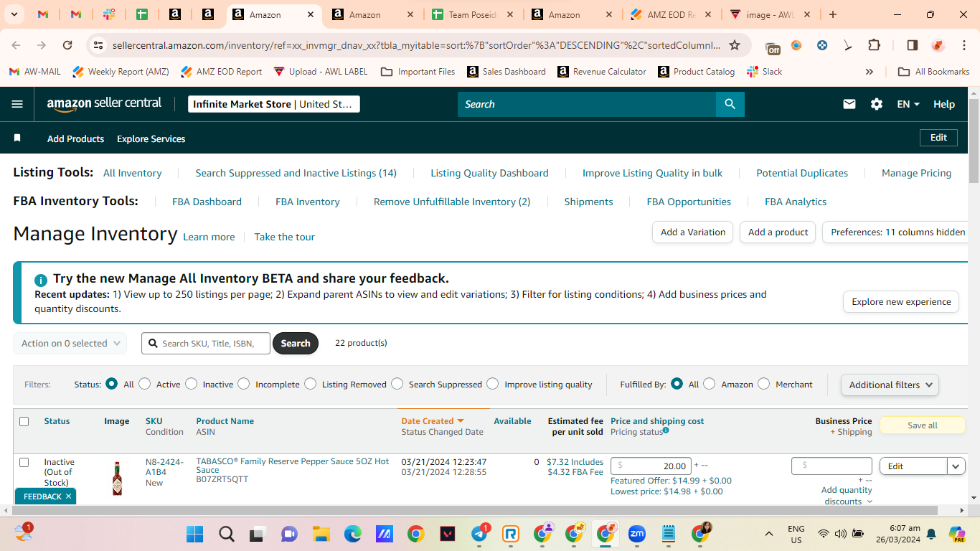This screenshot has height=551, width=980.
Task: Close the FEEDBACK tab with its X
Action: pos(69,496)
